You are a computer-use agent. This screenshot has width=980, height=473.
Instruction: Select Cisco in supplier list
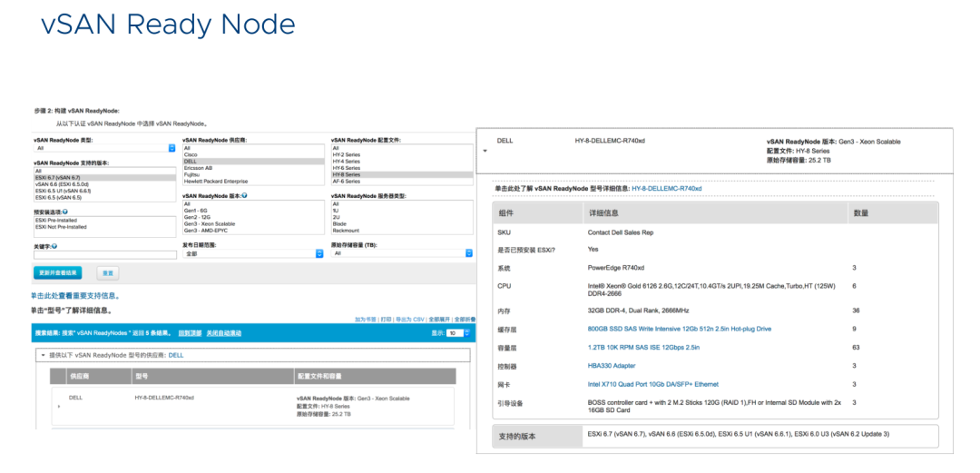pyautogui.click(x=253, y=154)
